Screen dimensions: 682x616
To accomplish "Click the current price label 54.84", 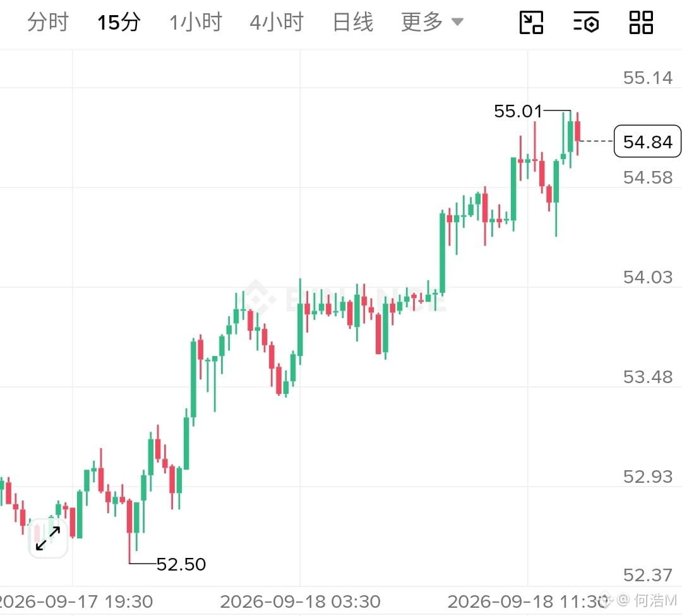I will (647, 141).
